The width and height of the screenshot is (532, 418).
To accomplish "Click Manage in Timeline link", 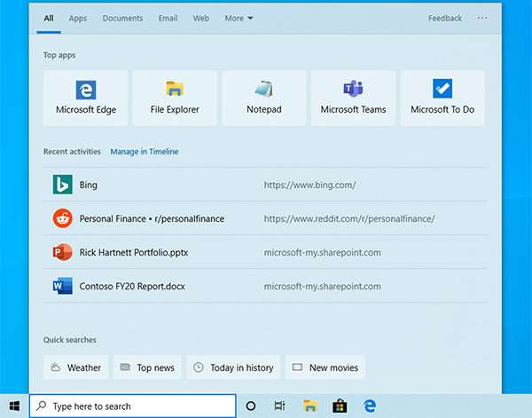I will click(x=144, y=152).
